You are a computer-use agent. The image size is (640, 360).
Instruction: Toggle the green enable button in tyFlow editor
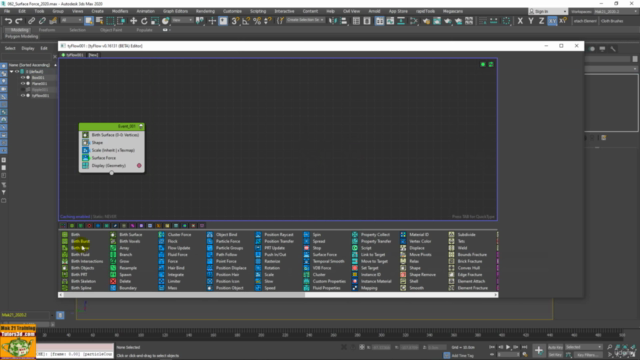(483, 64)
